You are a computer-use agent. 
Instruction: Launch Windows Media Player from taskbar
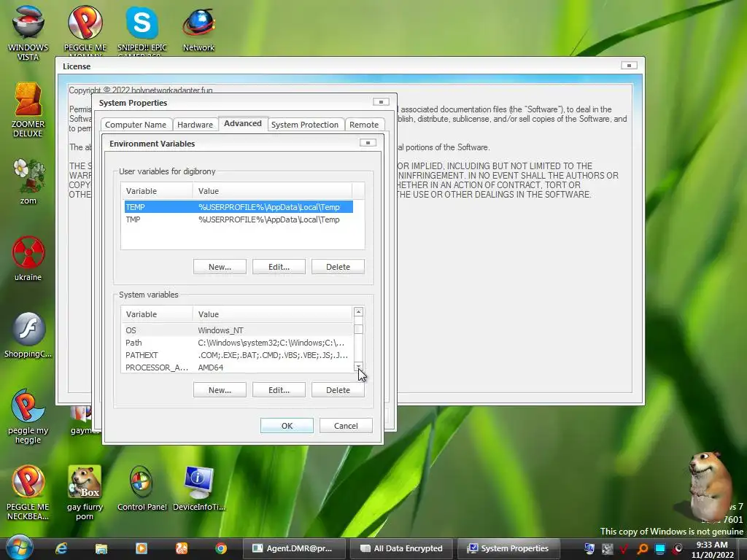(x=142, y=548)
